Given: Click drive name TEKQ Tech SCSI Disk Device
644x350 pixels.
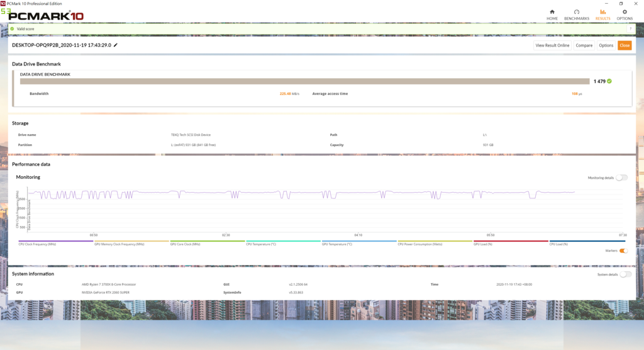Looking at the screenshot, I should coord(191,135).
